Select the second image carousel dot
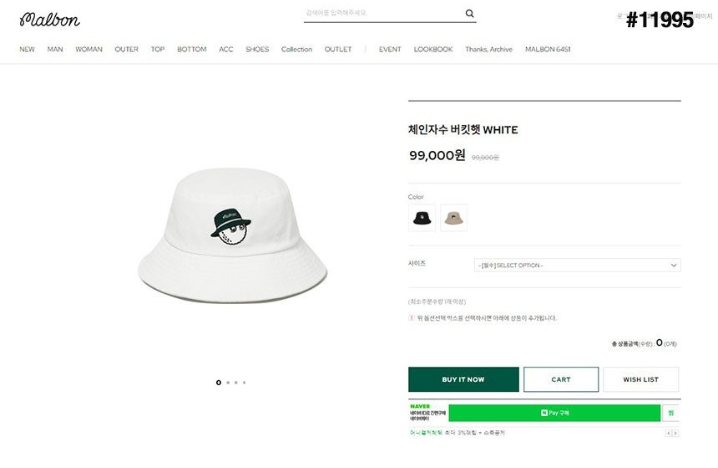Screen dimensions: 718x468 pyautogui.click(x=228, y=382)
